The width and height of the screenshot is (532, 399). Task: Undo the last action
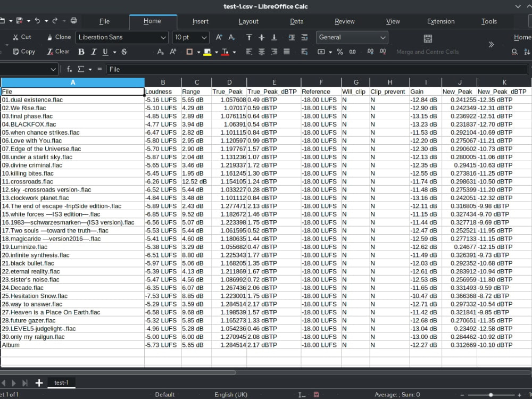pyautogui.click(x=37, y=21)
